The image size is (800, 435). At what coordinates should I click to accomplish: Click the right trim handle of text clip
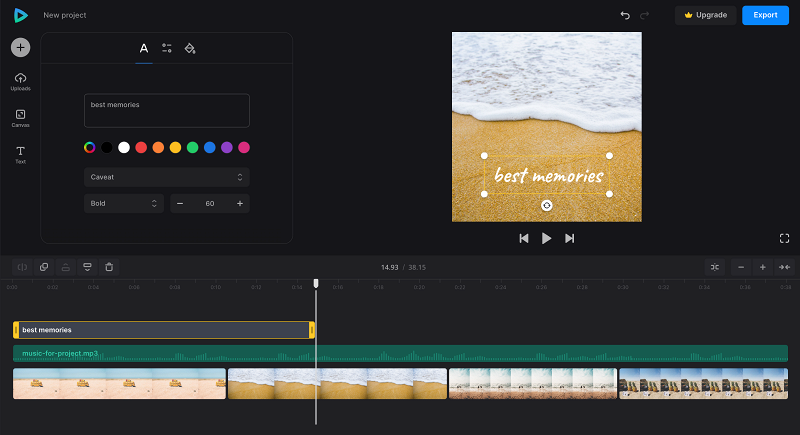[312, 330]
